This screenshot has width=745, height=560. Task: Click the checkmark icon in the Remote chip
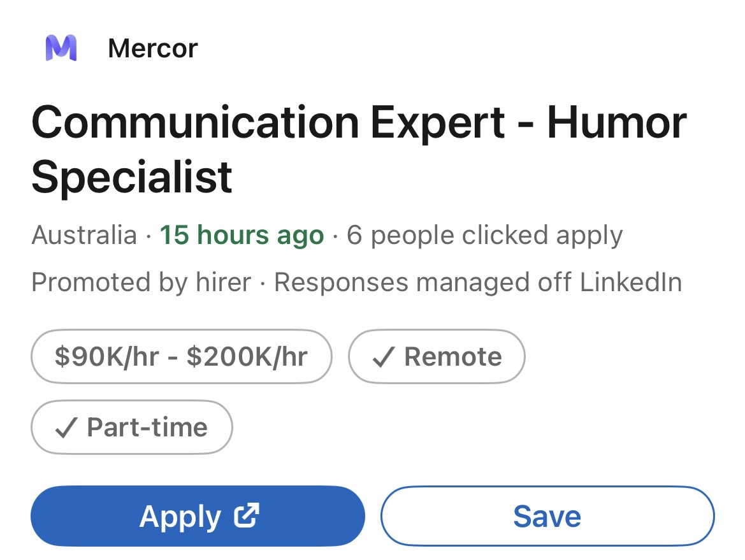coord(382,357)
